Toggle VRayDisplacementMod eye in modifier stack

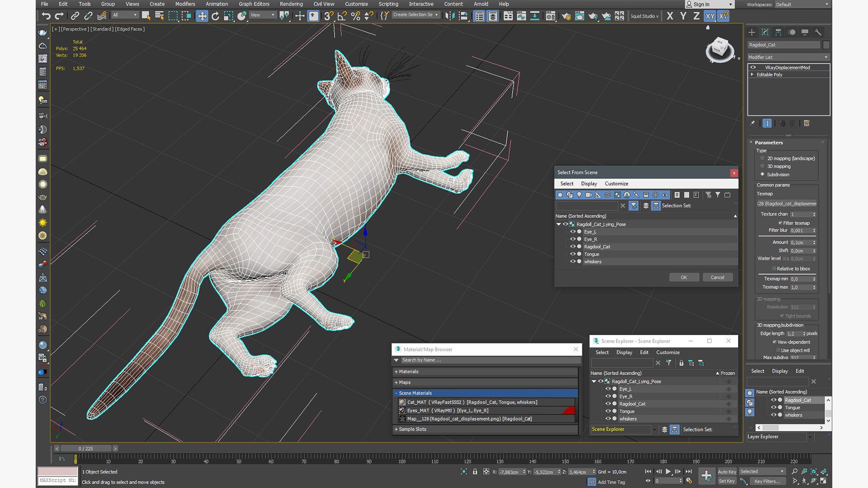753,67
